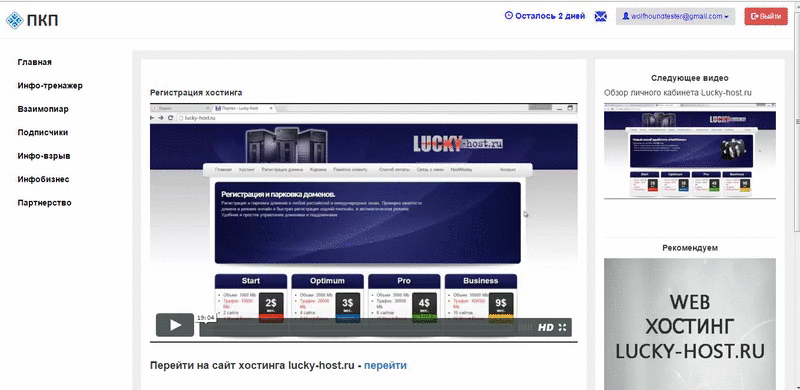Click the clock icon beside Осталось 2 дней
The width and height of the screenshot is (800, 390).
pyautogui.click(x=508, y=16)
